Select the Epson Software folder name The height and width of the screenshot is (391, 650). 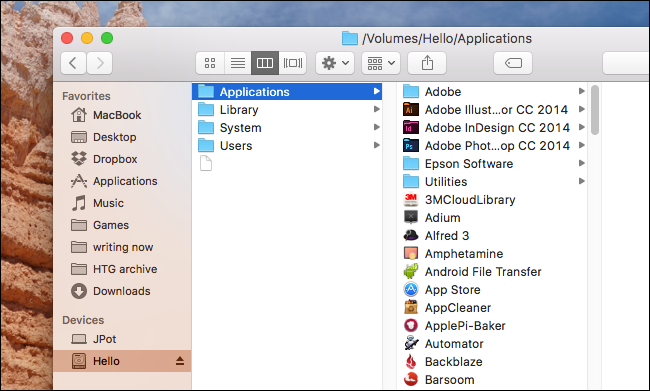tap(469, 164)
